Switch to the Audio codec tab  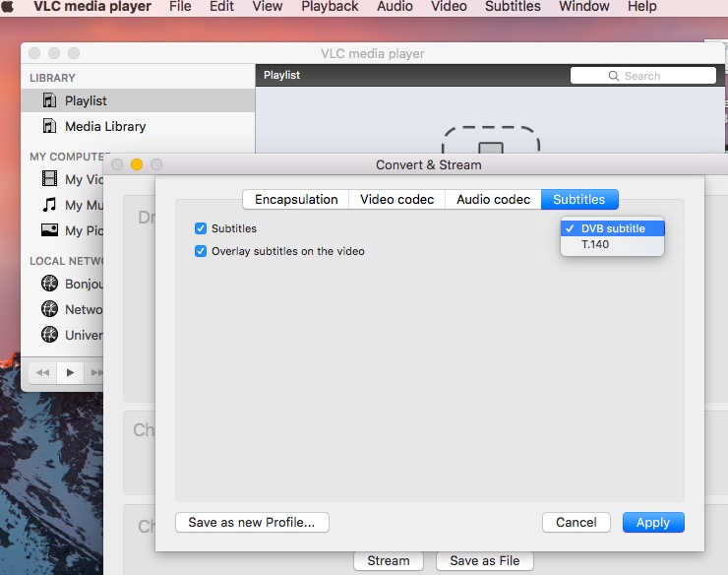point(493,200)
